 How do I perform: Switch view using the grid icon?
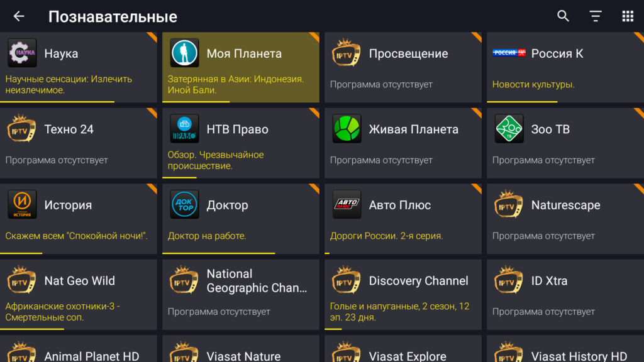coord(628,16)
